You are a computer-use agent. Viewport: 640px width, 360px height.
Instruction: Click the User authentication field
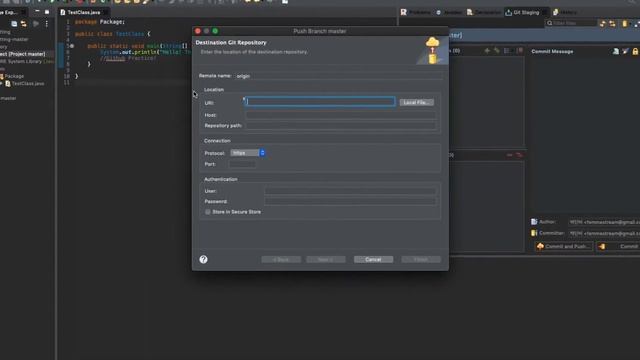[x=350, y=191]
